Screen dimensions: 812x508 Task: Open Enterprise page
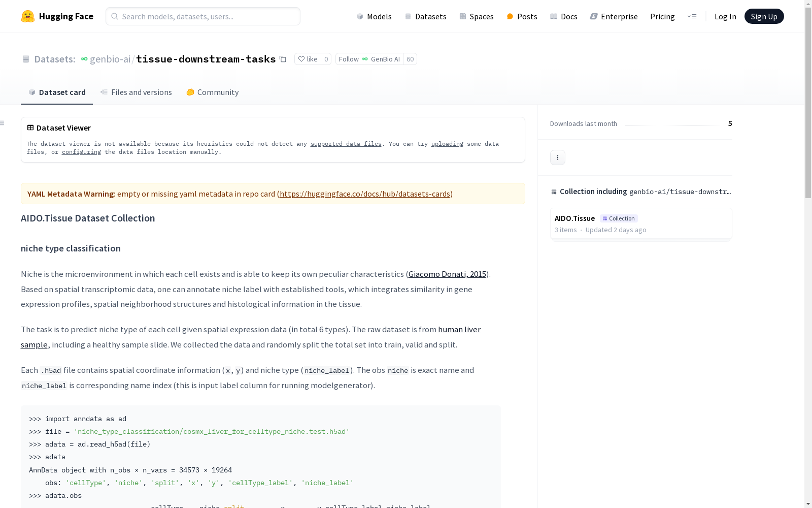(x=614, y=16)
